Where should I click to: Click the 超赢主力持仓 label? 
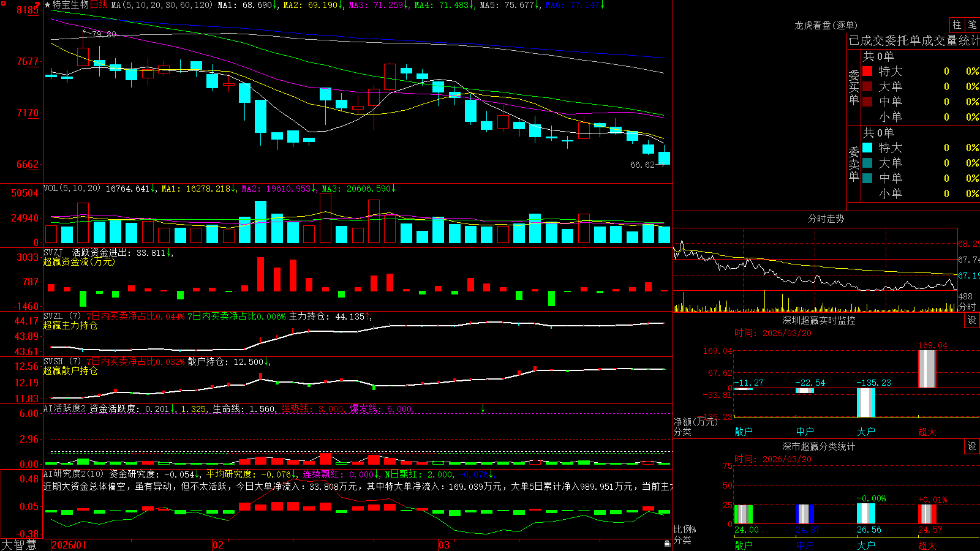(x=70, y=325)
